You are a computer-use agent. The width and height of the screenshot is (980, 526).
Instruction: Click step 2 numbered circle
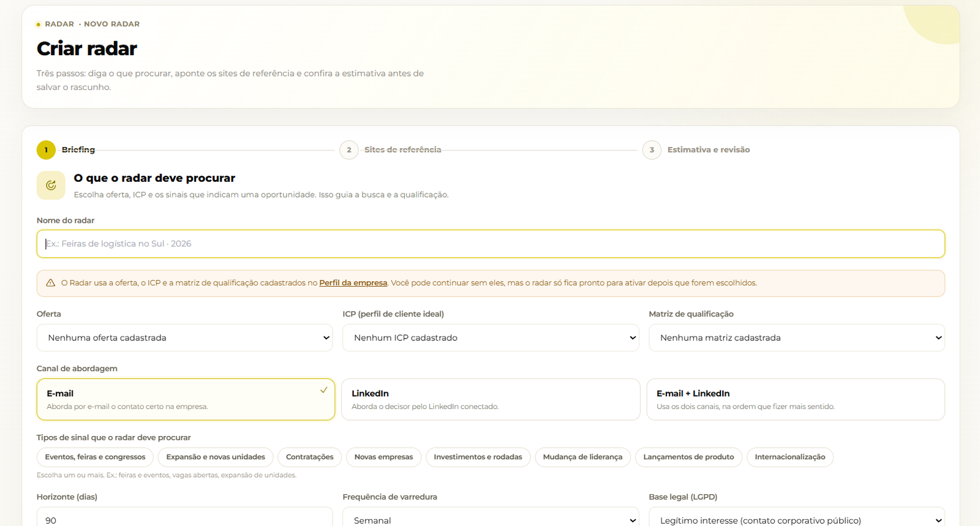[x=349, y=150]
